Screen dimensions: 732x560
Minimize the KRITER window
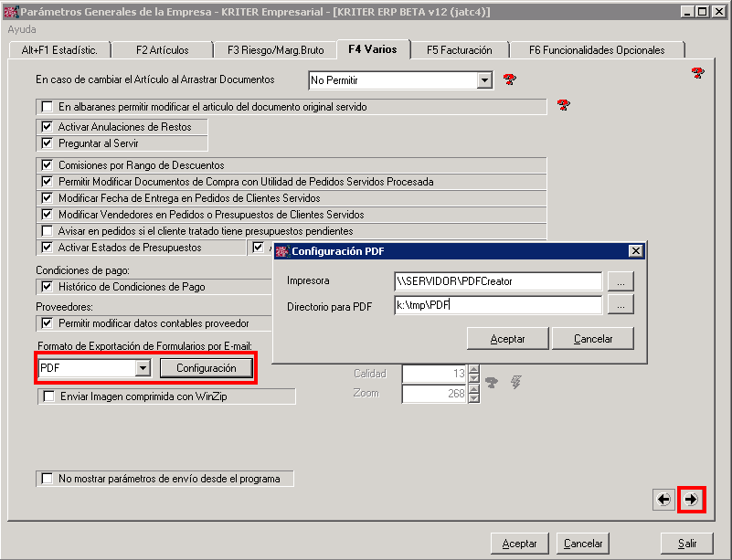(x=686, y=12)
